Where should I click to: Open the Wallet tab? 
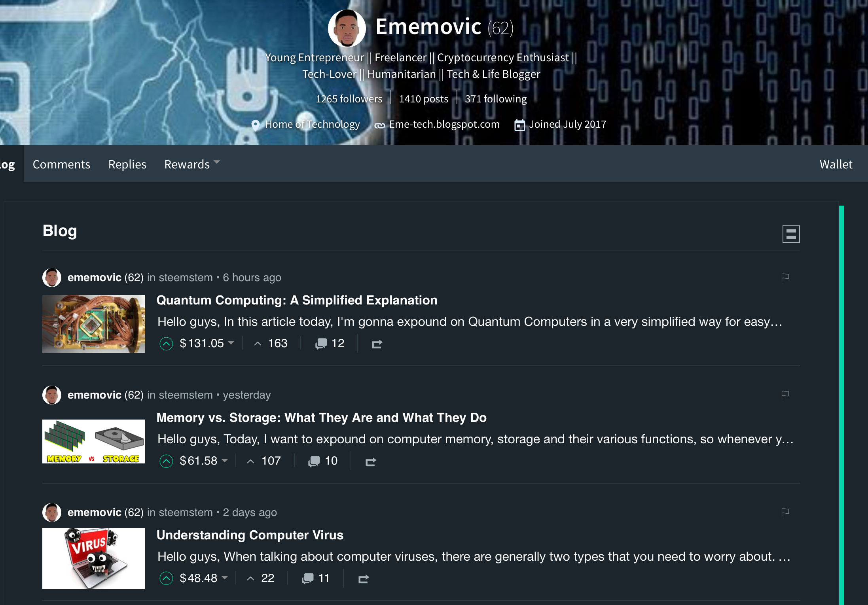click(836, 164)
